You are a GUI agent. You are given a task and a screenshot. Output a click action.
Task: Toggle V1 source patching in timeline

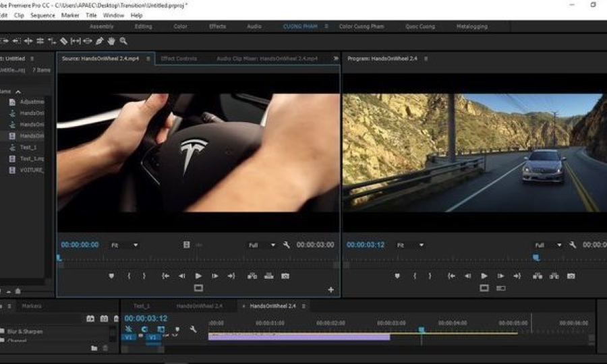pyautogui.click(x=129, y=337)
